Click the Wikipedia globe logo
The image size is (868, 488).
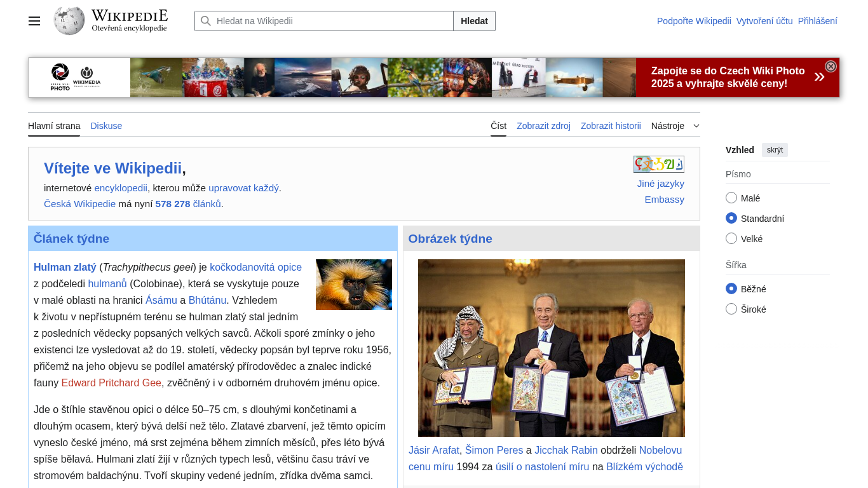pos(69,21)
